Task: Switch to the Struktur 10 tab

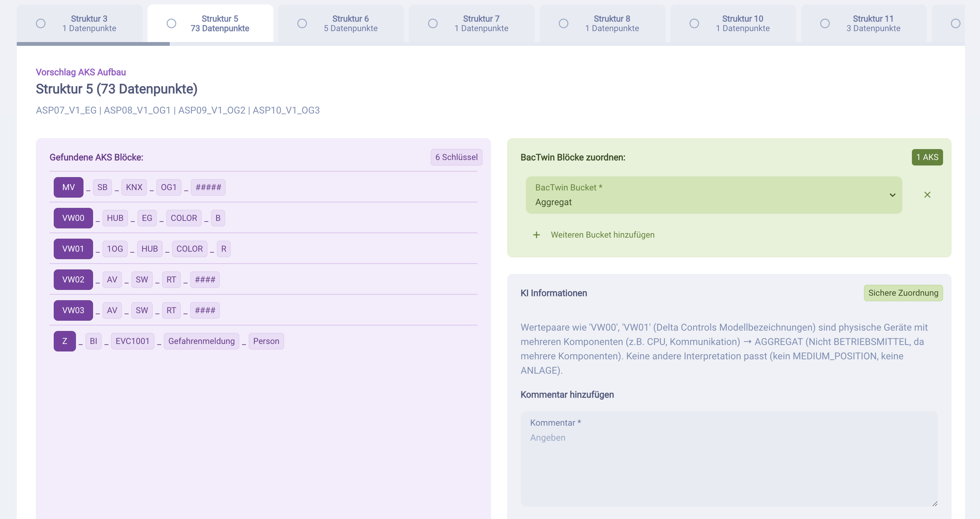Action: (742, 24)
